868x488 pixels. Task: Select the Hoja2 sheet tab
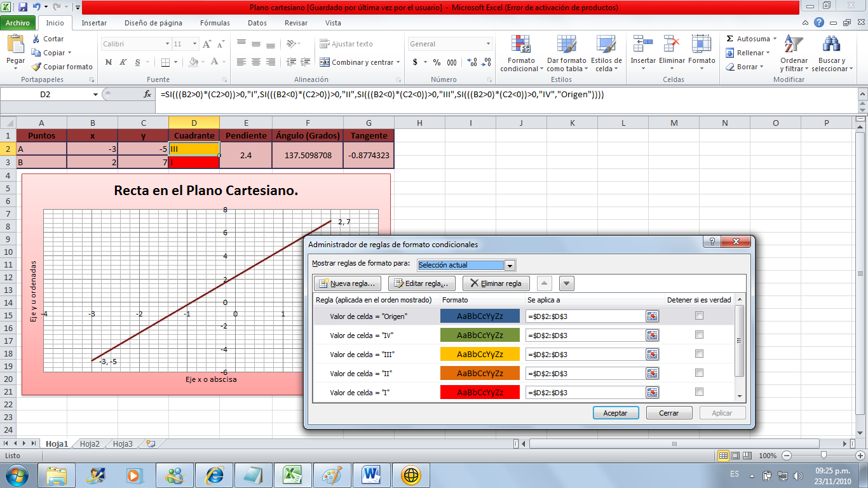[88, 445]
